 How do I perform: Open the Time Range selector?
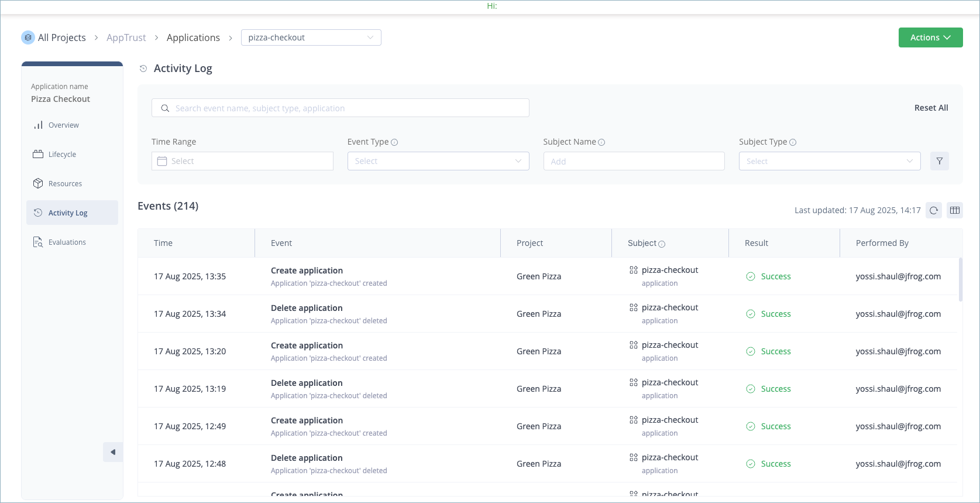point(242,161)
